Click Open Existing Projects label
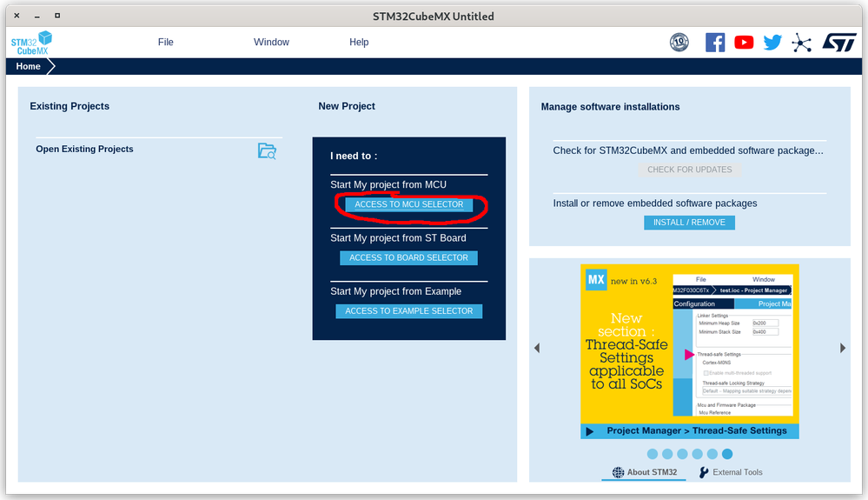This screenshot has height=500, width=868. [x=84, y=149]
